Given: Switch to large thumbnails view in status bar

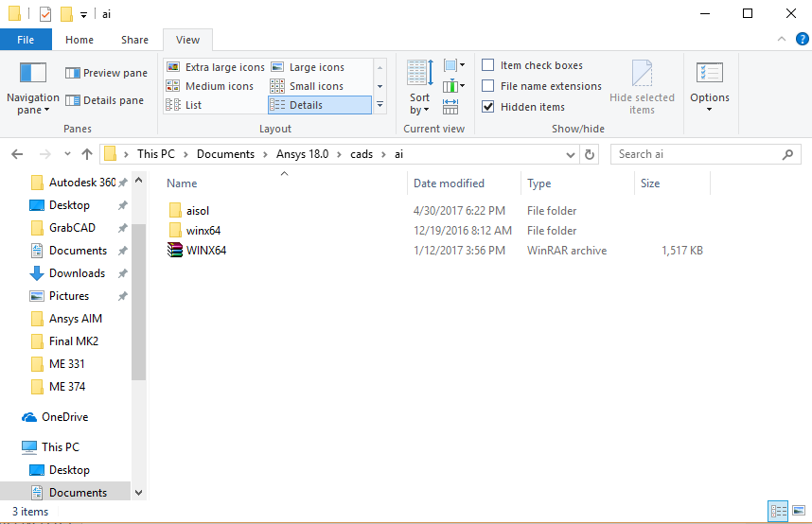Looking at the screenshot, I should point(799,511).
